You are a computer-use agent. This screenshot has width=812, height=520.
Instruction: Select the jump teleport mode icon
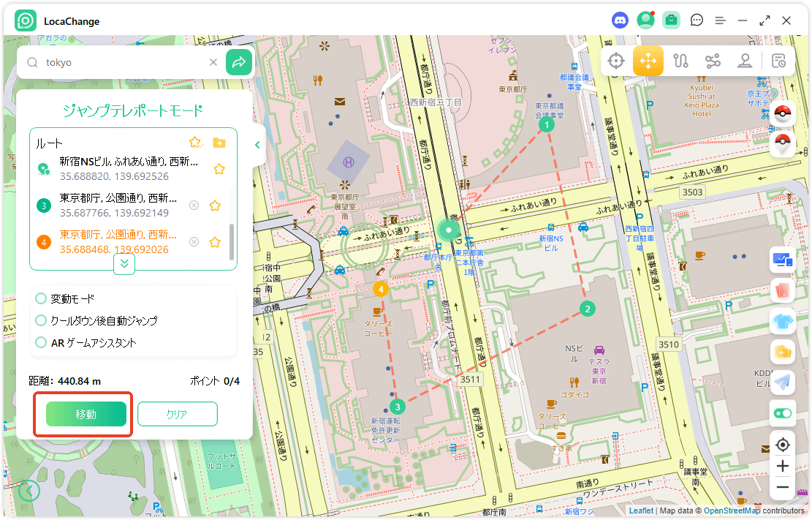(x=648, y=61)
